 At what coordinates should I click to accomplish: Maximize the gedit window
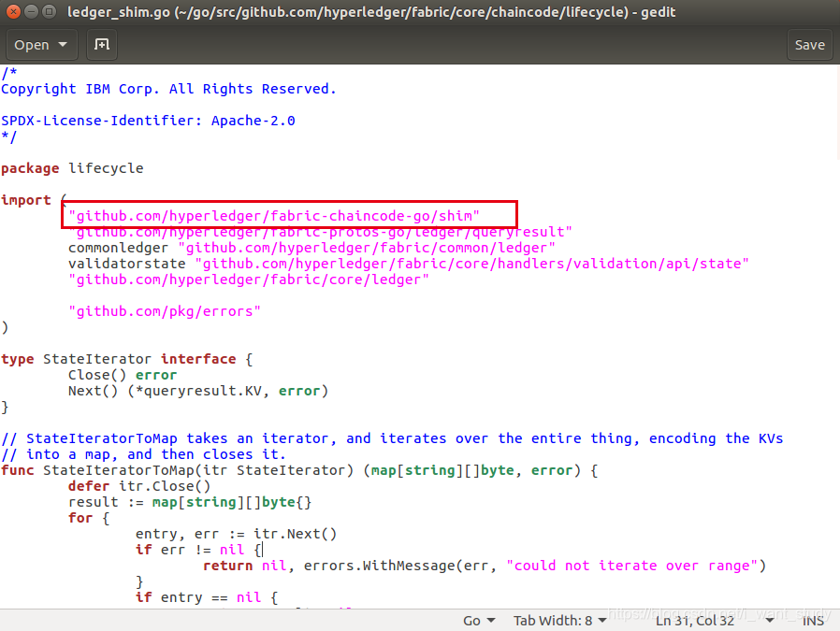[49, 11]
